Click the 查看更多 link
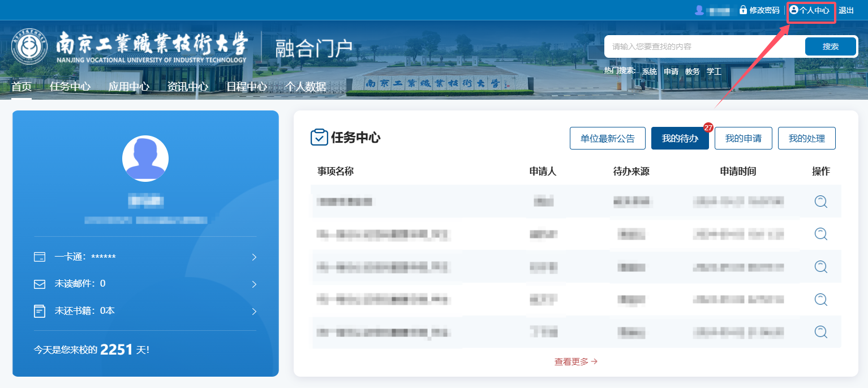868x388 pixels. tap(576, 361)
